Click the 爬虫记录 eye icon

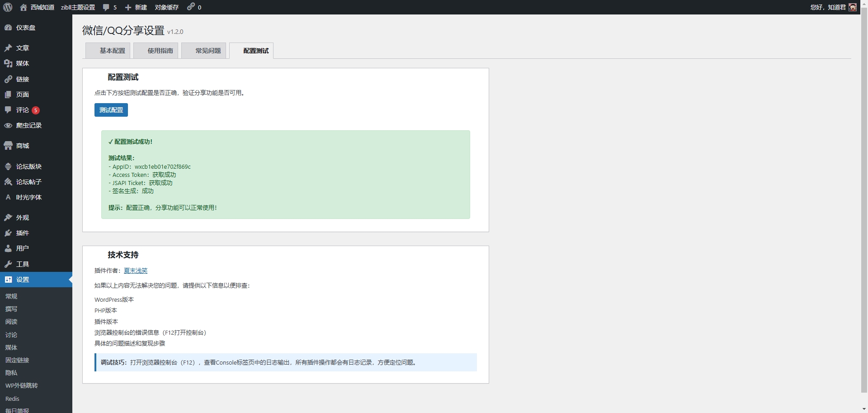(8, 125)
